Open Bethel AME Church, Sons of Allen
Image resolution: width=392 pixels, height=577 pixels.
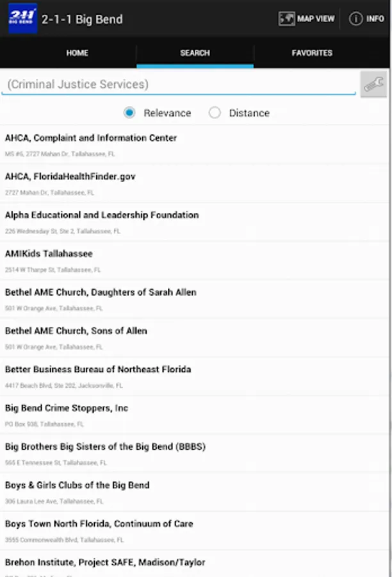pyautogui.click(x=195, y=338)
